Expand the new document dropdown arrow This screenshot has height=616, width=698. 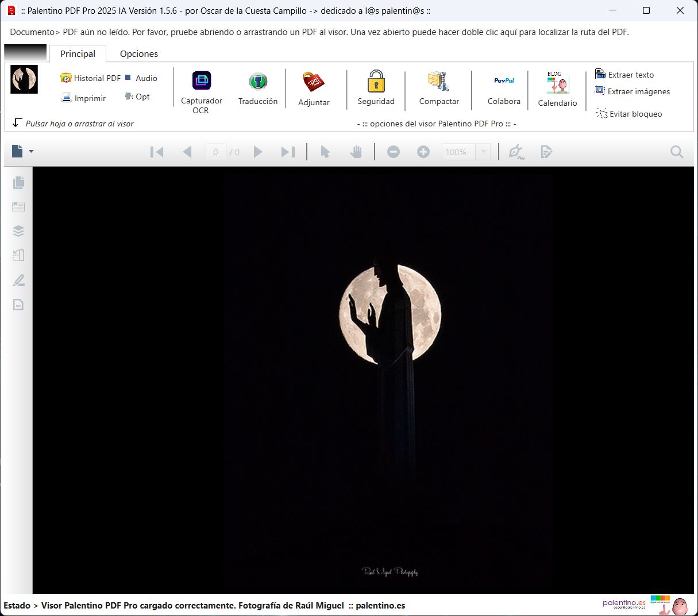point(32,152)
